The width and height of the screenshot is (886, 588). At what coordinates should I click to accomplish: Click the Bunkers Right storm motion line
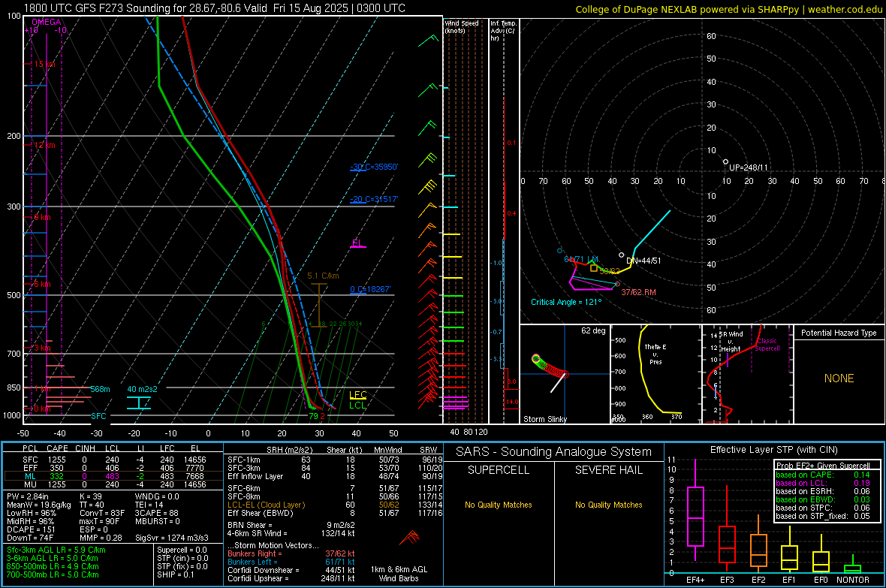(x=291, y=553)
